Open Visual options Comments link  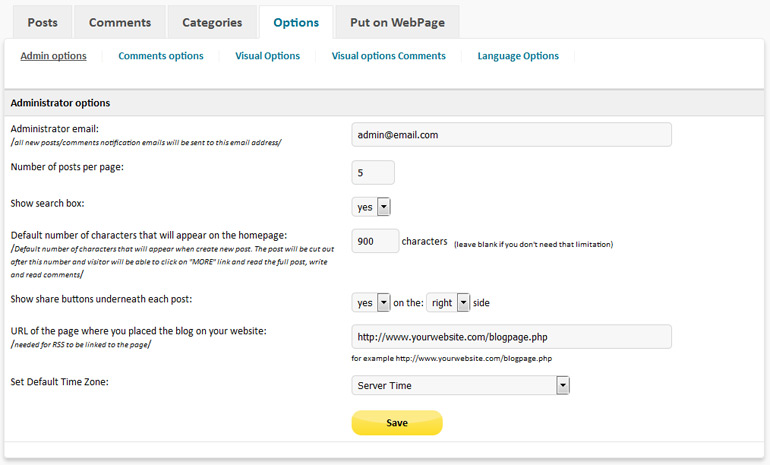pyautogui.click(x=388, y=56)
